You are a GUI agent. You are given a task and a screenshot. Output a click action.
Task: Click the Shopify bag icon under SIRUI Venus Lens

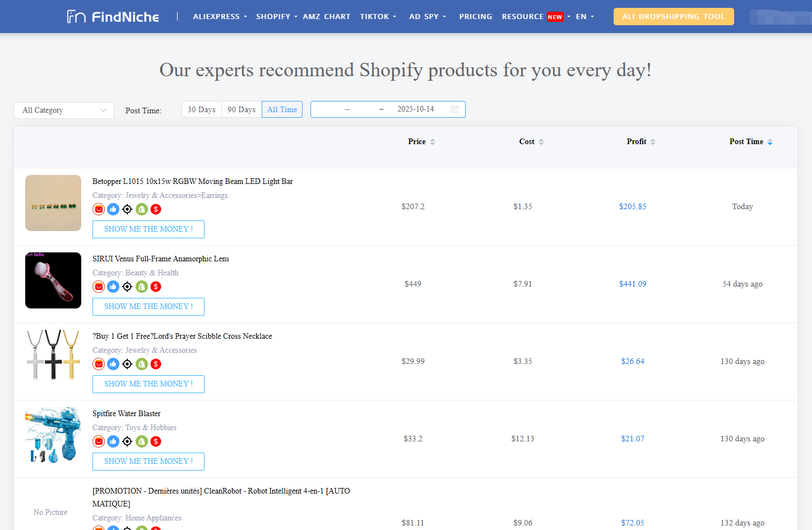[142, 287]
